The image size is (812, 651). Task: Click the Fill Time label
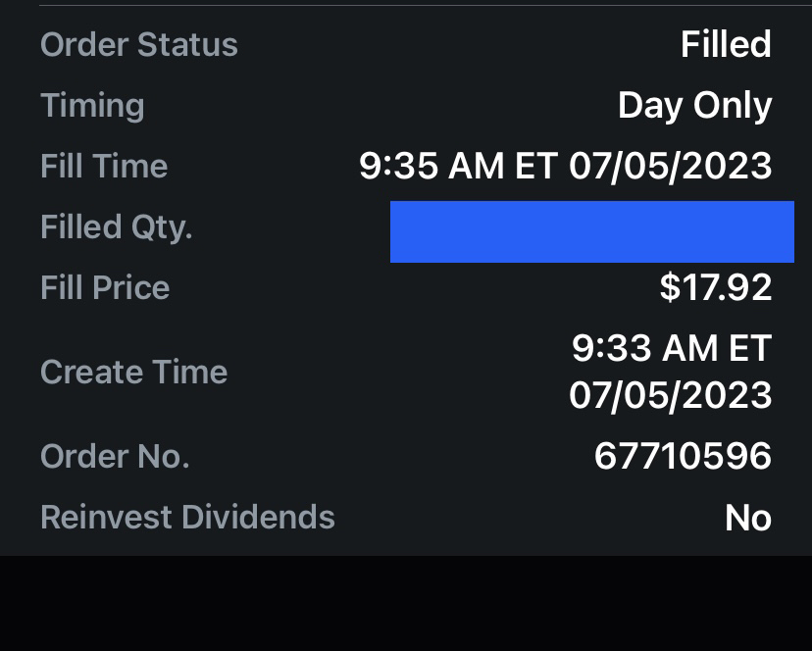click(x=104, y=167)
